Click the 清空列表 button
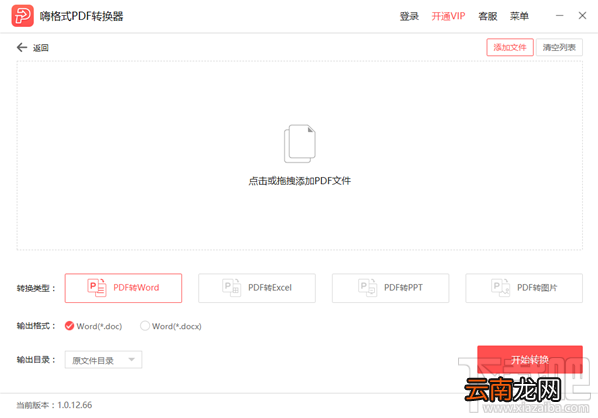The height and width of the screenshot is (418, 598). (559, 47)
